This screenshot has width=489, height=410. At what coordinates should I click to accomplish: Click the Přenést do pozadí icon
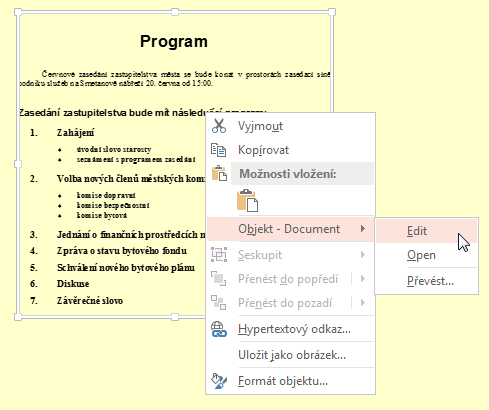219,303
